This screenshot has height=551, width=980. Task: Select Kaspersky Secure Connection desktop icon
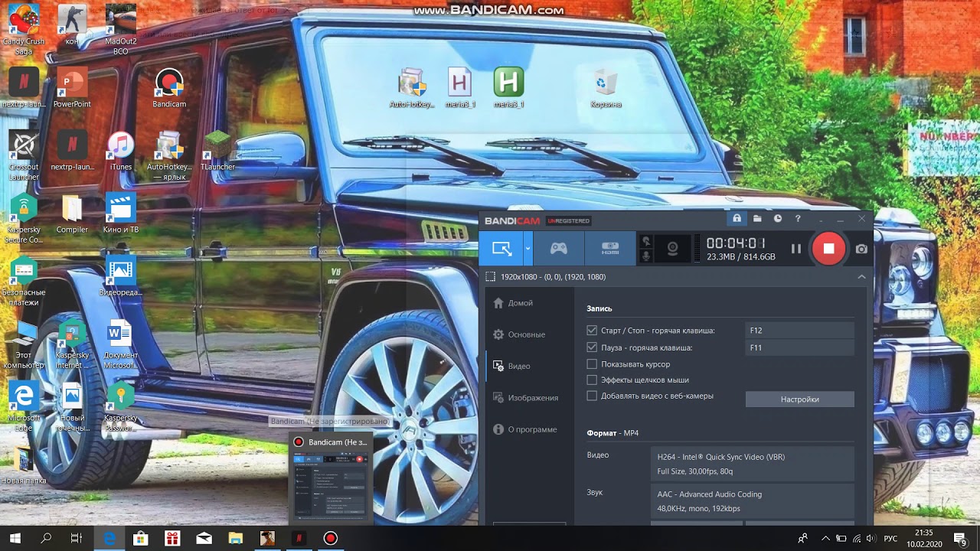click(24, 219)
